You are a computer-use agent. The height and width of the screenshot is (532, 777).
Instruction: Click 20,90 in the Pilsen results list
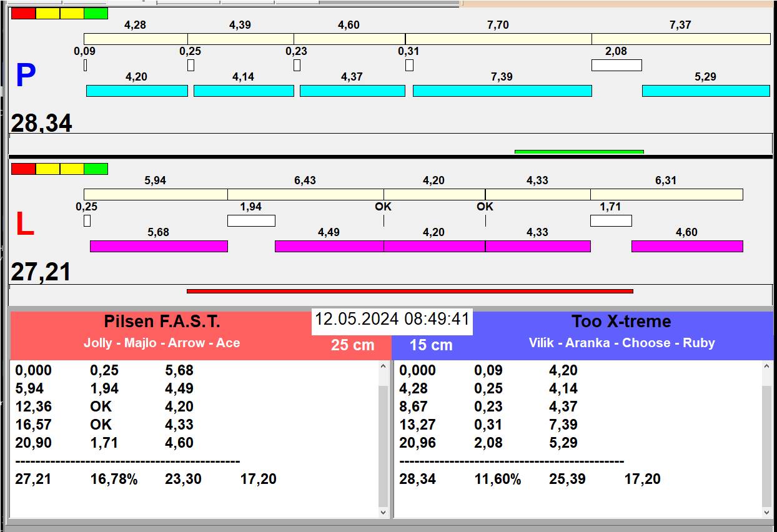pyautogui.click(x=33, y=443)
